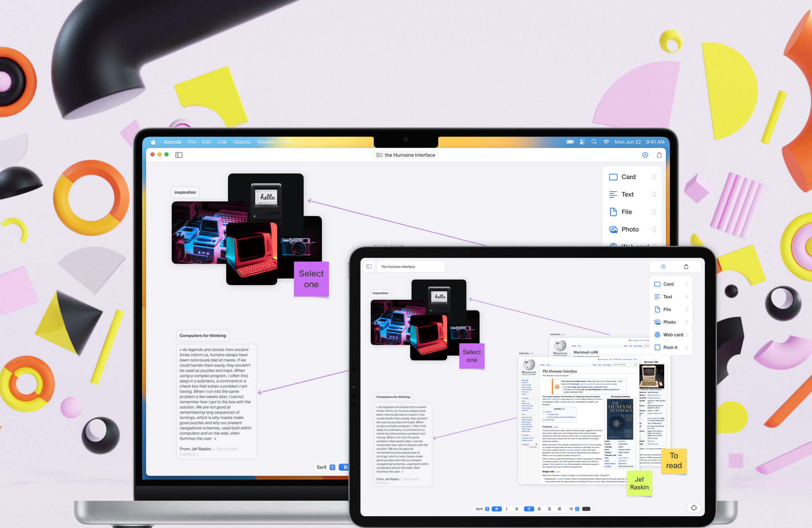Grab drag handle next to MacBook Photo item
The width and height of the screenshot is (812, 528).
[x=654, y=229]
